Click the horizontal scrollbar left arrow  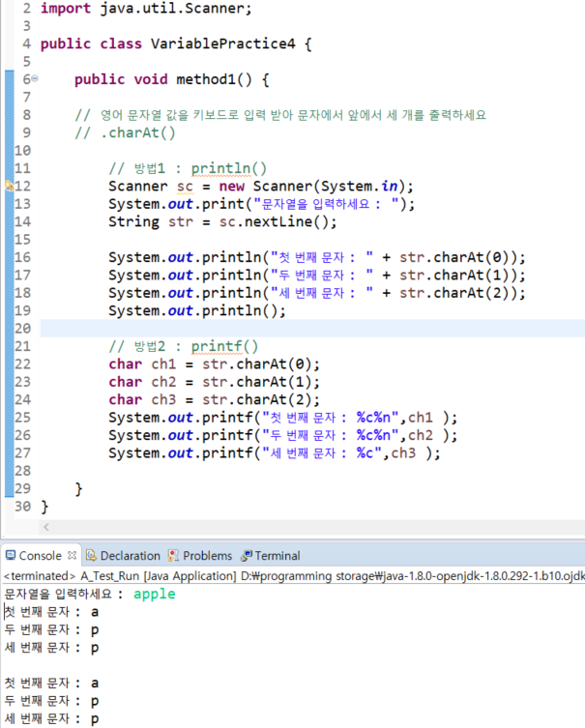[46, 527]
